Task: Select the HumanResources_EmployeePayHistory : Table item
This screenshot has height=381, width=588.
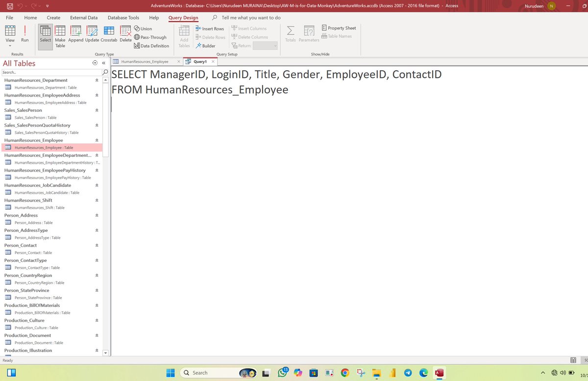Action: pos(51,178)
